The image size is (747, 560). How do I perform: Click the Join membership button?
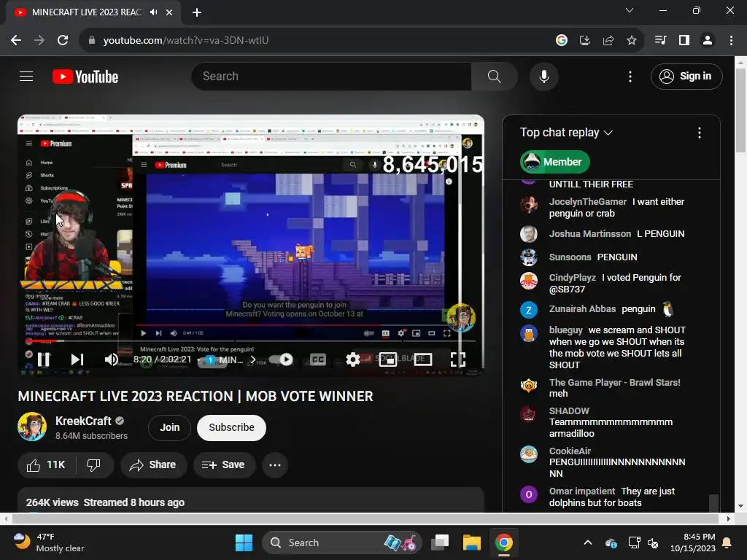pyautogui.click(x=169, y=427)
